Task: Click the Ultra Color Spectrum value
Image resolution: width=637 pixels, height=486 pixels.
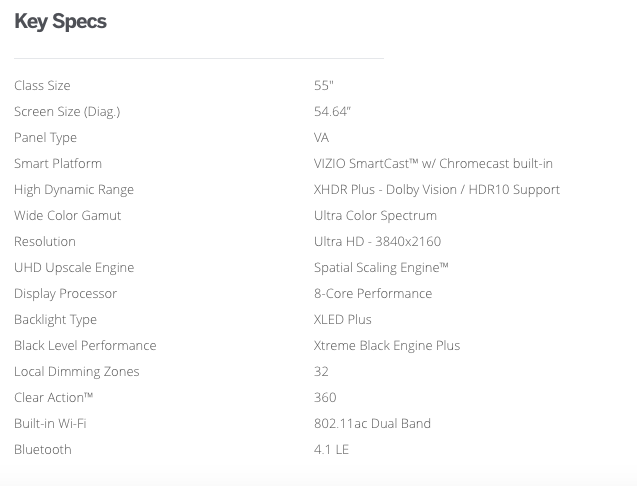Action: click(x=375, y=216)
